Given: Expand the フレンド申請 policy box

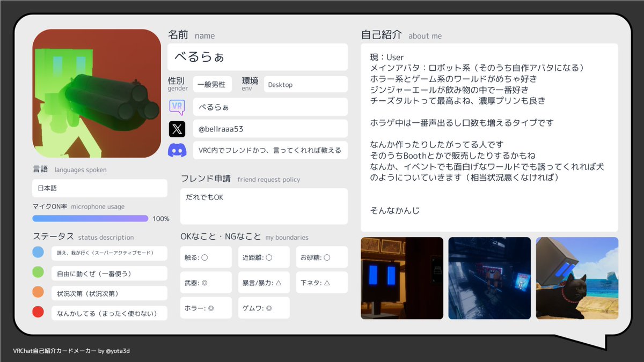Looking at the screenshot, I should (x=264, y=206).
